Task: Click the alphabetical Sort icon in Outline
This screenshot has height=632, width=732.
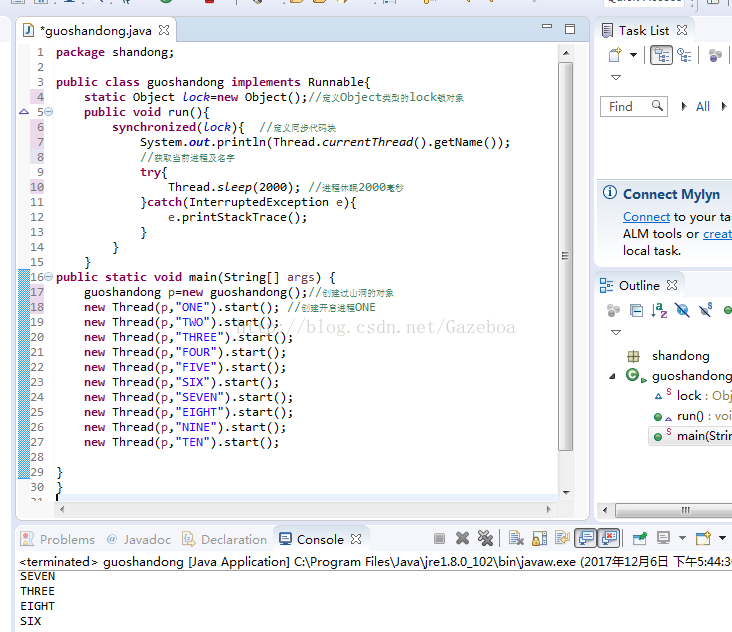Action: [659, 311]
